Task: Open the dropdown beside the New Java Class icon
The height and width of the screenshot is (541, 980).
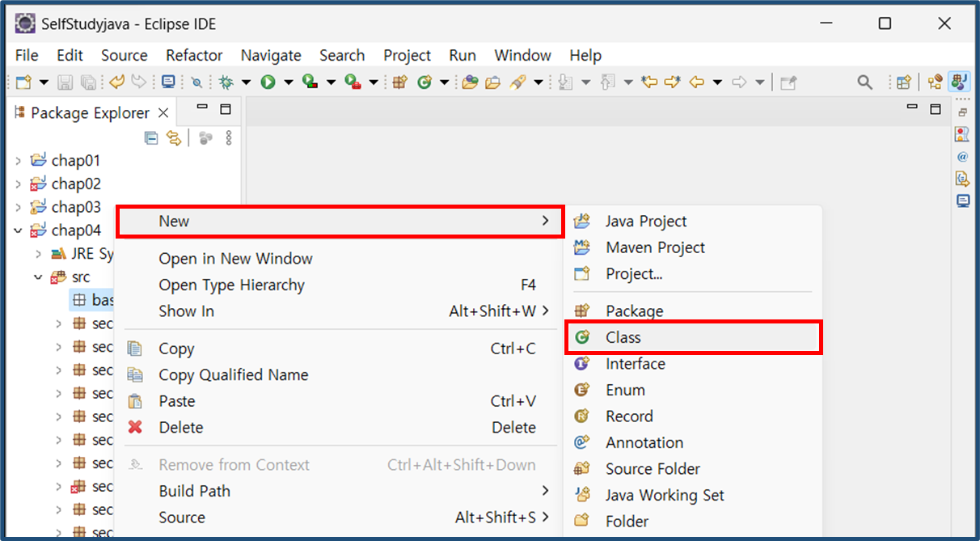Action: click(x=444, y=82)
